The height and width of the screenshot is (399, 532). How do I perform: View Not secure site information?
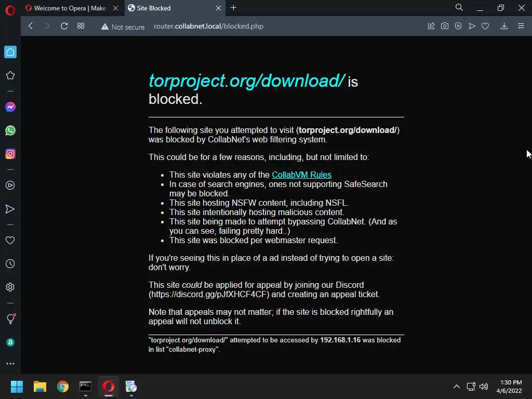point(123,27)
